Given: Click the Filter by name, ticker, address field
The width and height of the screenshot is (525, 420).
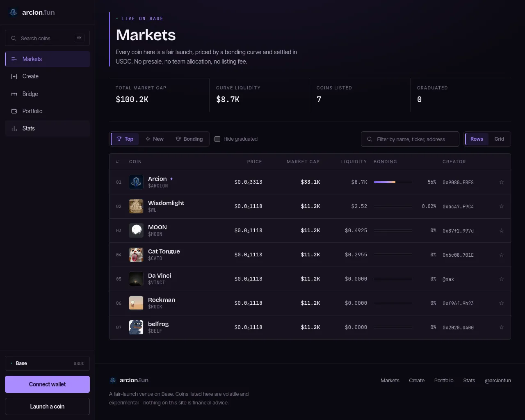Looking at the screenshot, I should (x=410, y=139).
